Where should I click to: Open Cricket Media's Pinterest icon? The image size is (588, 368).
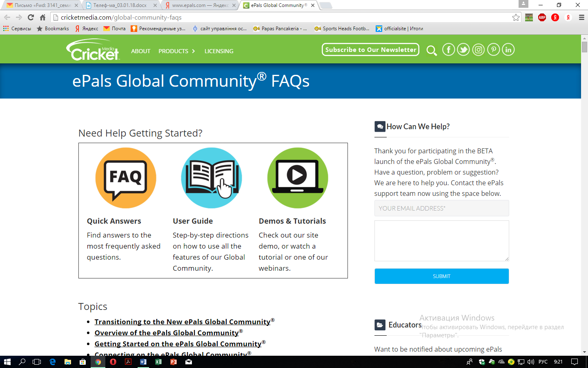pyautogui.click(x=493, y=50)
